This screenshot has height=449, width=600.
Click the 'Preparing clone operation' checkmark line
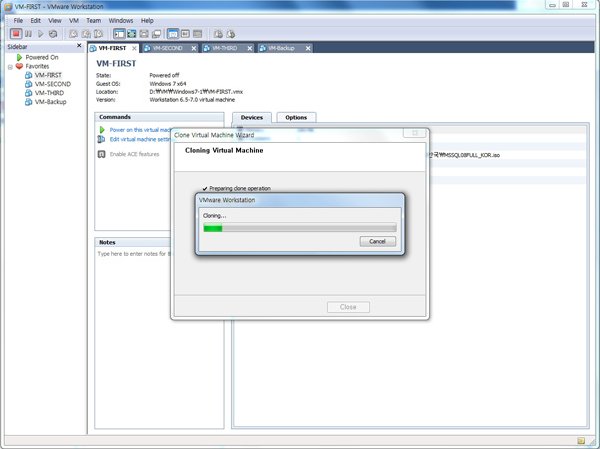click(x=236, y=188)
